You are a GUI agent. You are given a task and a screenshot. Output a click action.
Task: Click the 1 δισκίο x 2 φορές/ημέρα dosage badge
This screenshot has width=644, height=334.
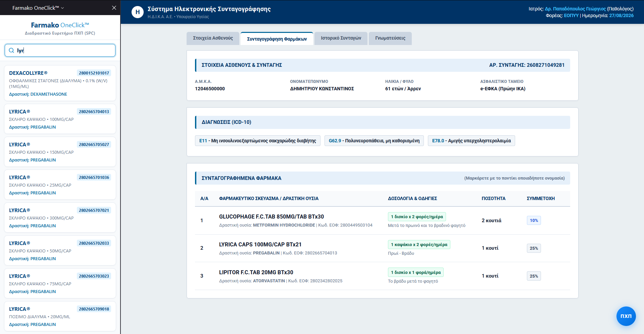point(417,217)
